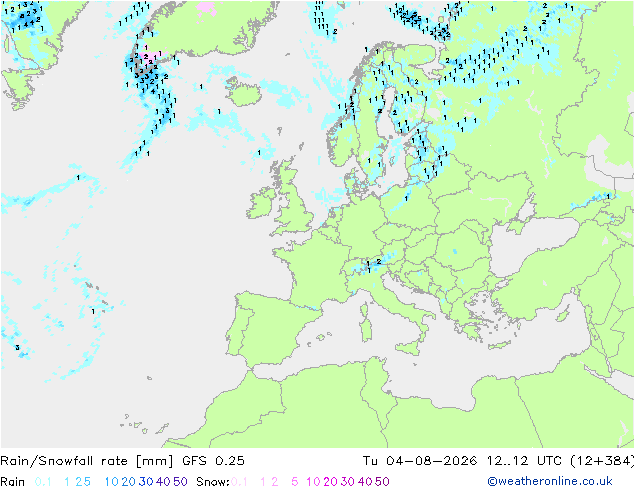The image size is (634, 490).
Task: Select the Rain legend value 20
Action: [129, 482]
